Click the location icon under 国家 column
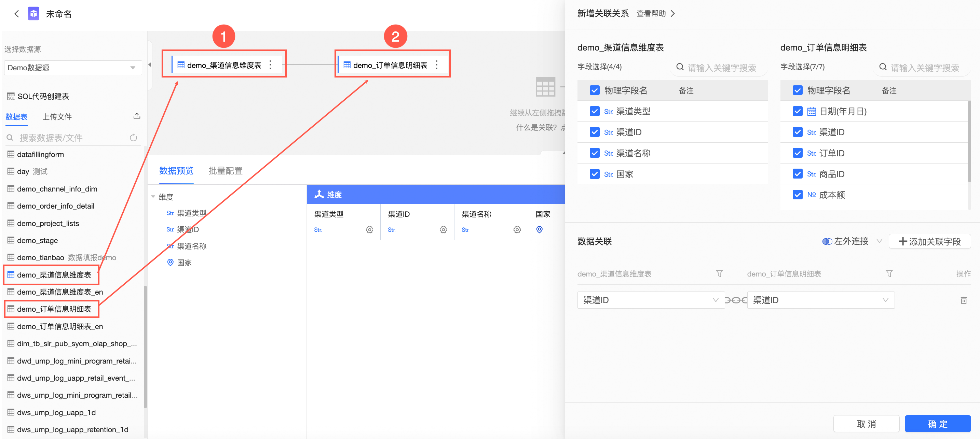This screenshot has width=980, height=439. point(540,230)
